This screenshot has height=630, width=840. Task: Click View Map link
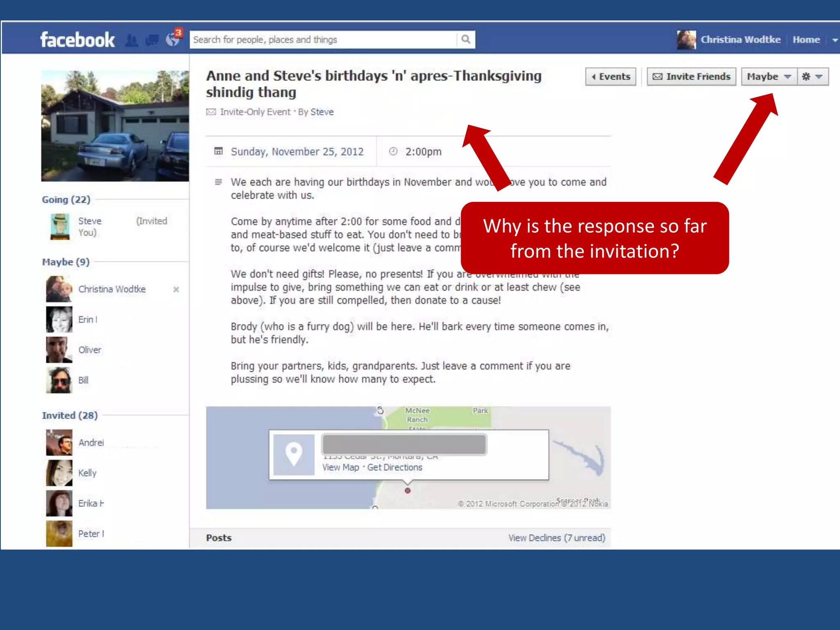coord(340,467)
